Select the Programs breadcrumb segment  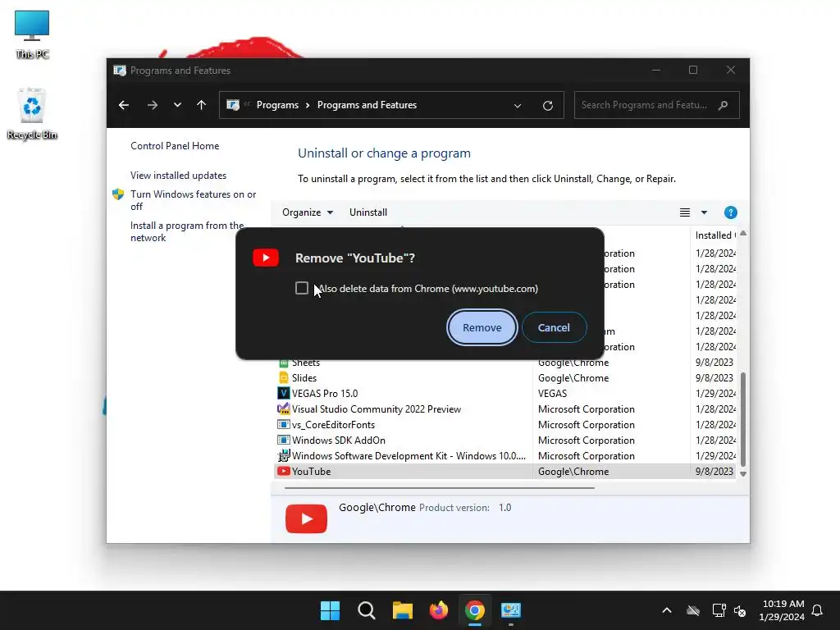point(277,105)
